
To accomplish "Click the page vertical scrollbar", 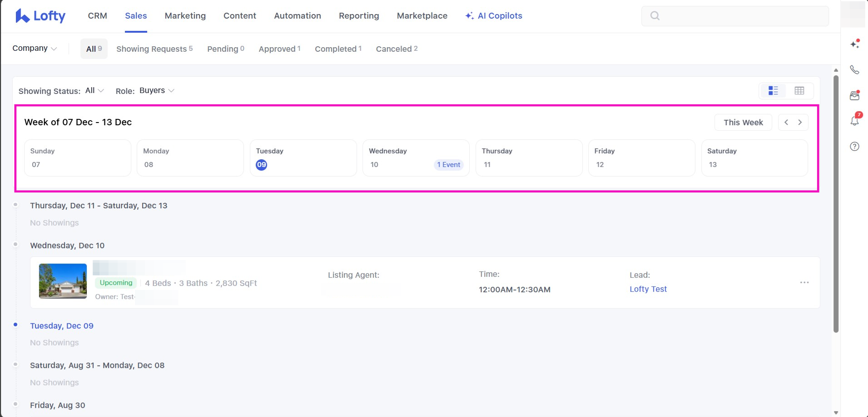I will (836, 204).
